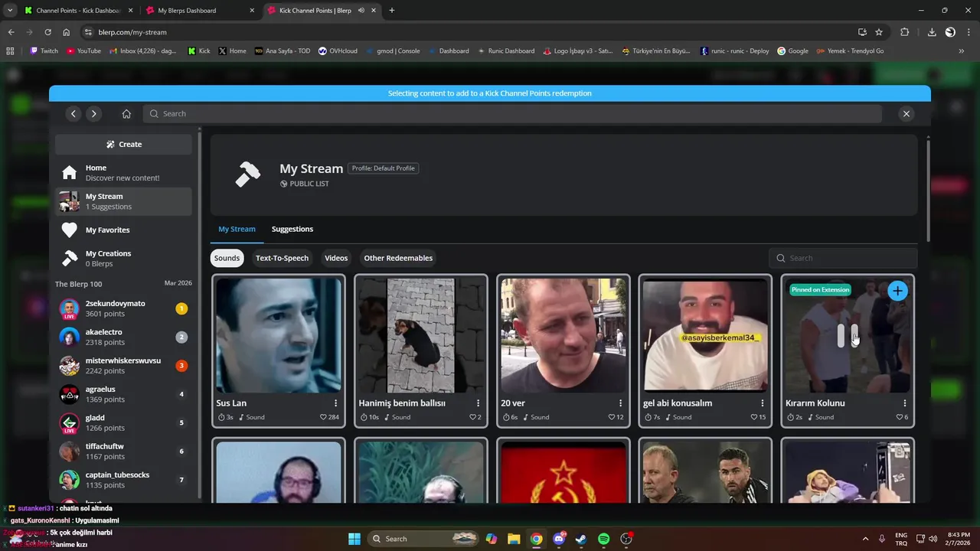Switch to Channel Points Kick Dashboard tab
This screenshot has height=551, width=980.
[78, 11]
